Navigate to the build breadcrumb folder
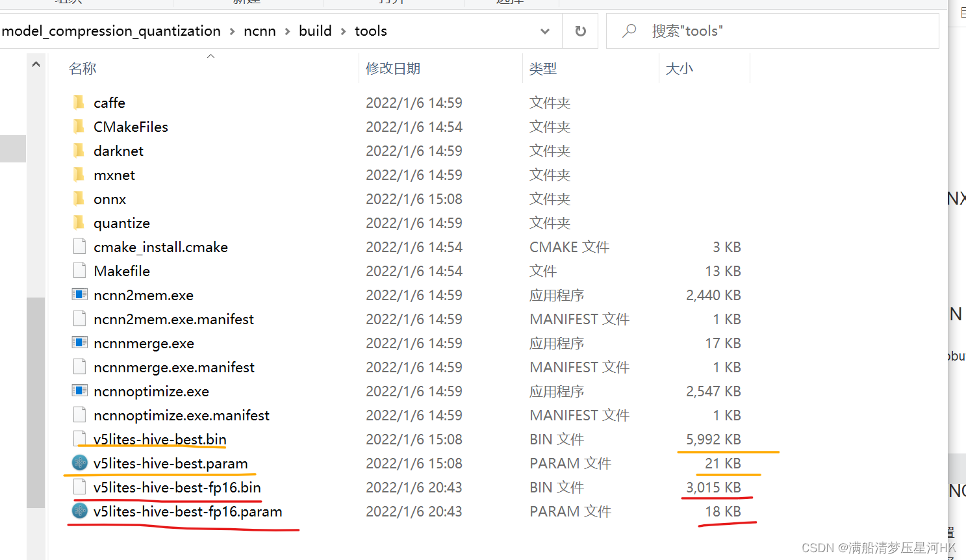The image size is (966, 560). [x=315, y=31]
